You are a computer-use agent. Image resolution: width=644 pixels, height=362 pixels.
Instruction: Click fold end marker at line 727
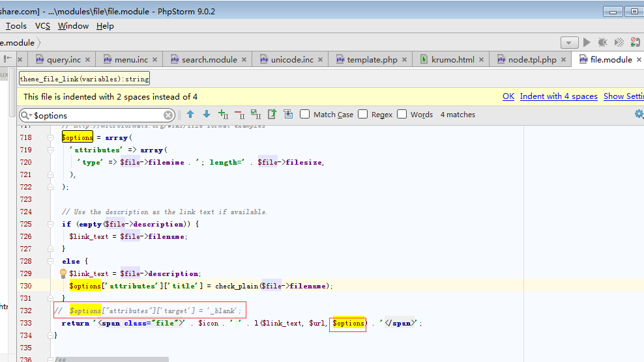tap(51, 249)
